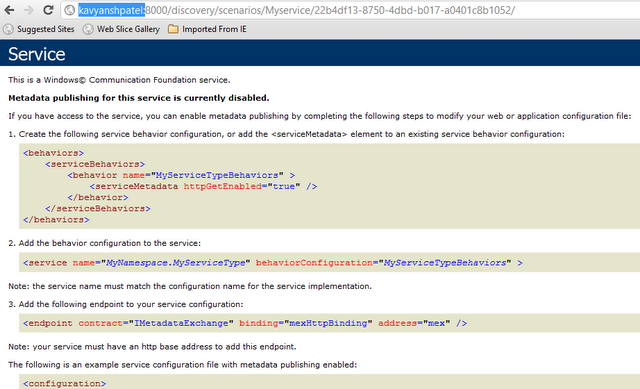Click "The following is an example service configuration file" text

click(x=182, y=365)
